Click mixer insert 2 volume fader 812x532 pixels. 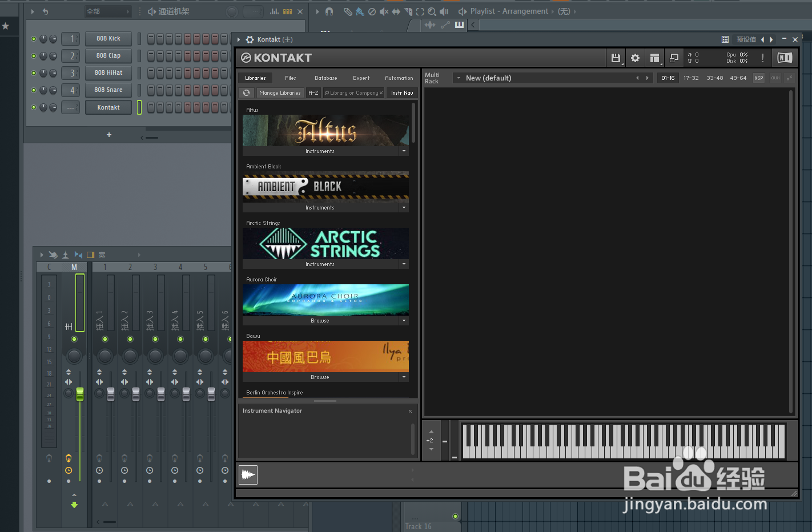(136, 393)
